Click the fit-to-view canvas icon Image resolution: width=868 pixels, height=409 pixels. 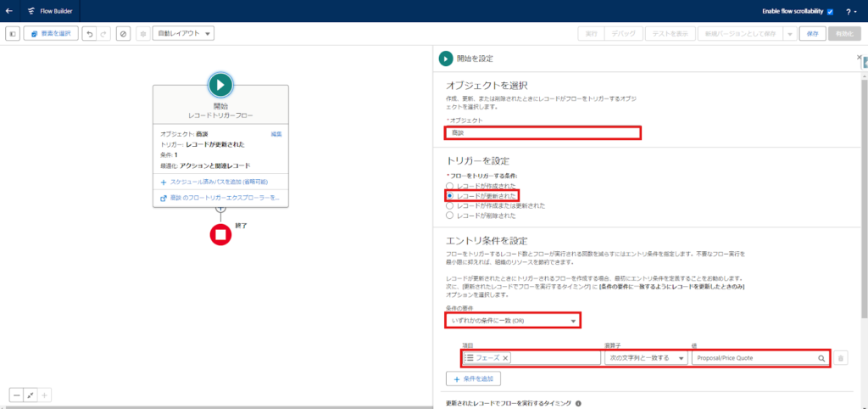click(31, 395)
